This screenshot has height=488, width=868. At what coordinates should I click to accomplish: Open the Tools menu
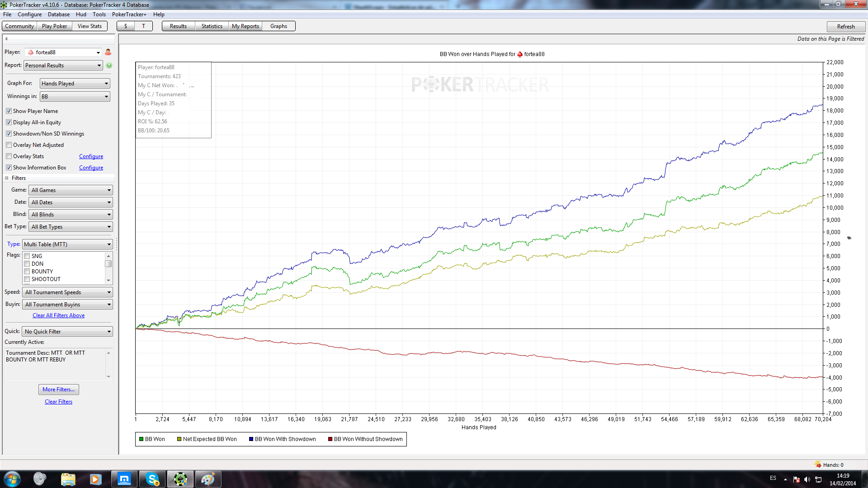tap(99, 14)
